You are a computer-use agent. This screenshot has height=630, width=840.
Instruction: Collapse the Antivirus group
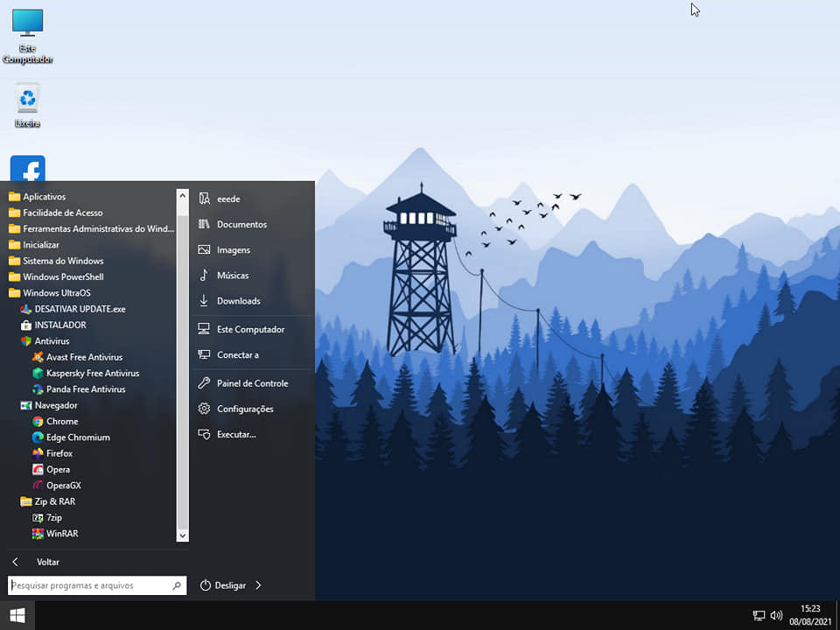click(45, 341)
